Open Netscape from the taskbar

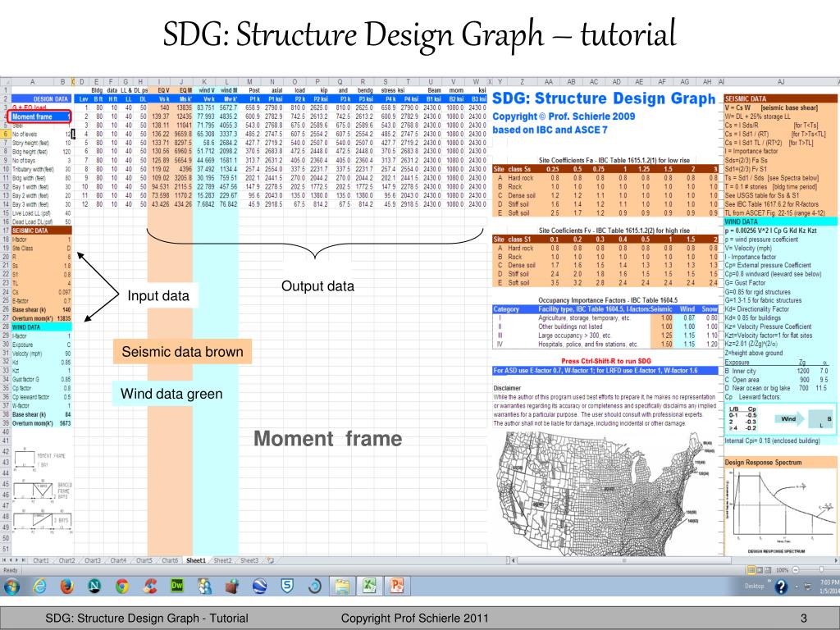pyautogui.click(x=95, y=587)
